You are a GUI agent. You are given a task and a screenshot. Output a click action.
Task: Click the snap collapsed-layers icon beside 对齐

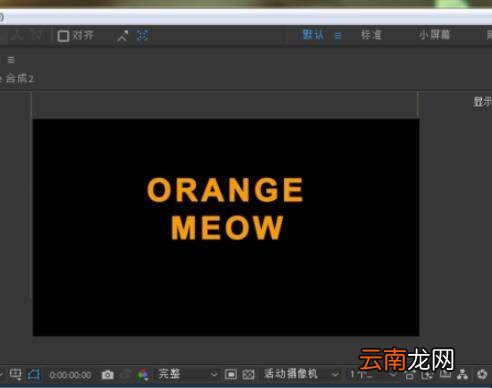pyautogui.click(x=123, y=36)
